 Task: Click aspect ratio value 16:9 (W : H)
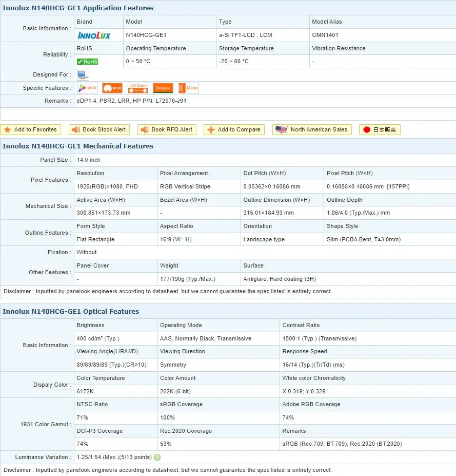176,239
